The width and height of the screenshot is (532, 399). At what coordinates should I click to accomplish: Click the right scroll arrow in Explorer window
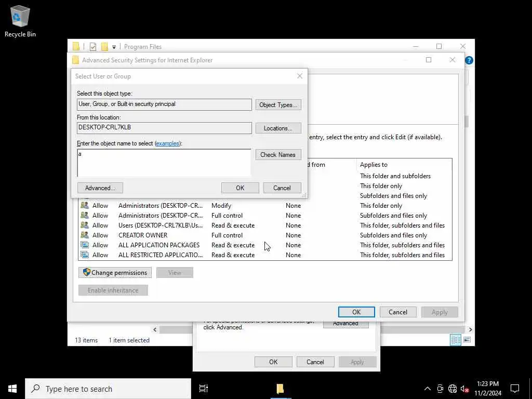[470, 329]
